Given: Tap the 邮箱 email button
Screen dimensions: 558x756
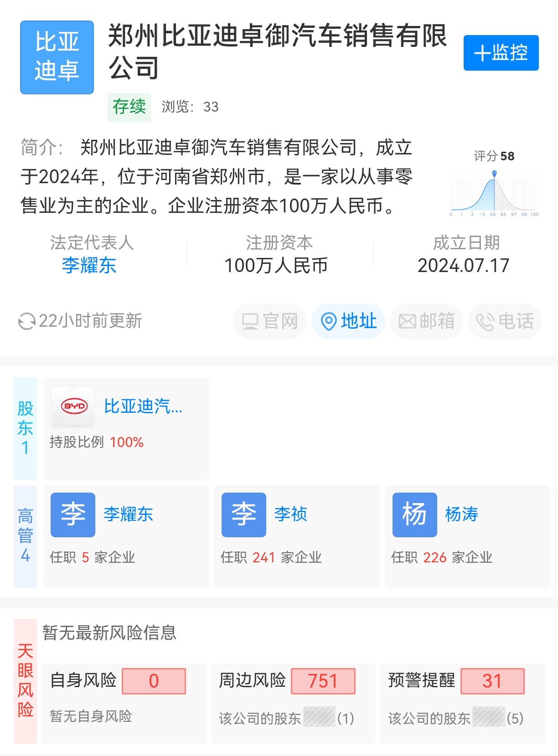Looking at the screenshot, I should pyautogui.click(x=427, y=321).
